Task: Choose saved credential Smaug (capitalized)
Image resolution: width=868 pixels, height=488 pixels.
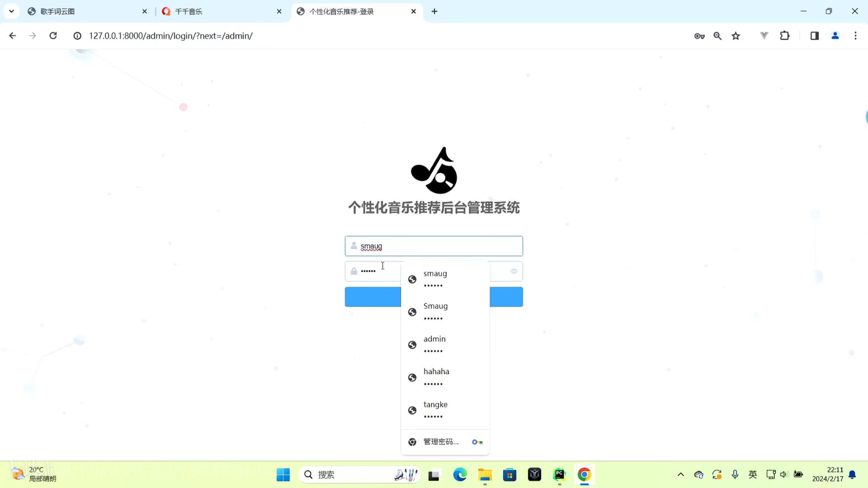Action: tap(445, 312)
